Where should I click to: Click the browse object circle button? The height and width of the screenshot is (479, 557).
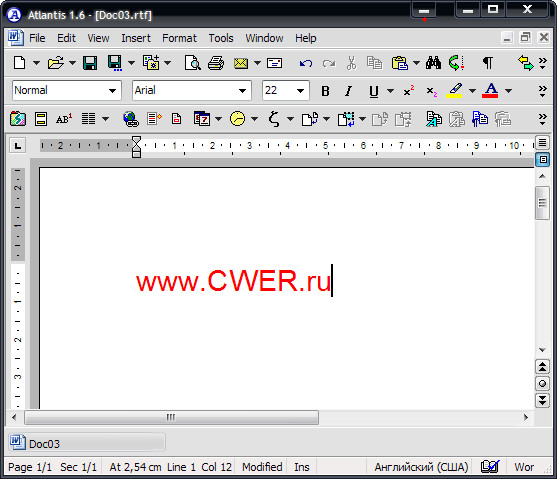coord(542,383)
